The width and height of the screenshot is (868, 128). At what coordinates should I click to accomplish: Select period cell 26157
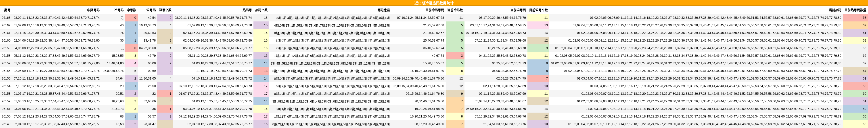(x=6, y=63)
